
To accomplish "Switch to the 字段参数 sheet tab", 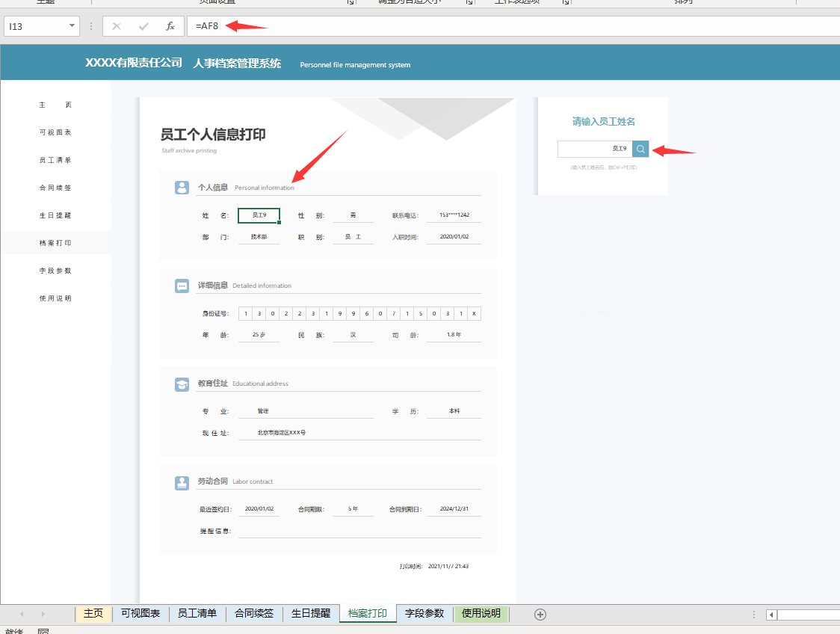I will click(424, 614).
